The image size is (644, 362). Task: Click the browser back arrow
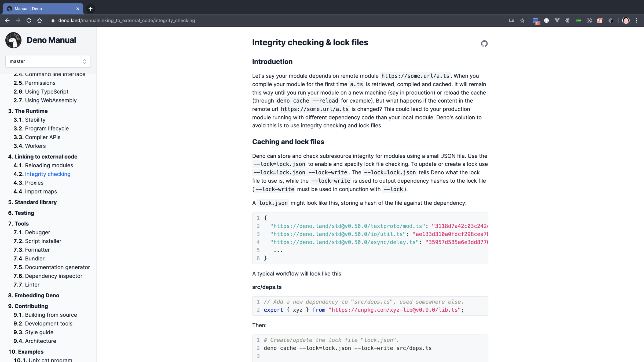pyautogui.click(x=7, y=21)
